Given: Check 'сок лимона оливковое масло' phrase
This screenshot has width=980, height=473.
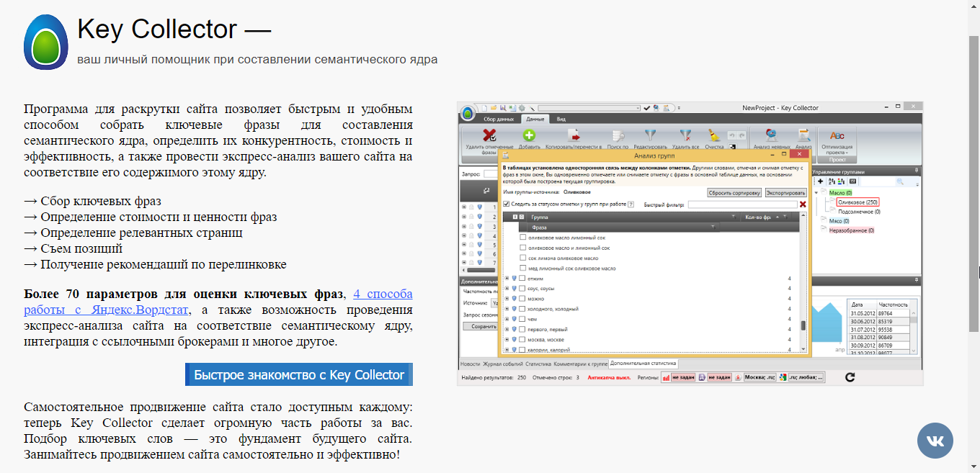Looking at the screenshot, I should [x=523, y=258].
